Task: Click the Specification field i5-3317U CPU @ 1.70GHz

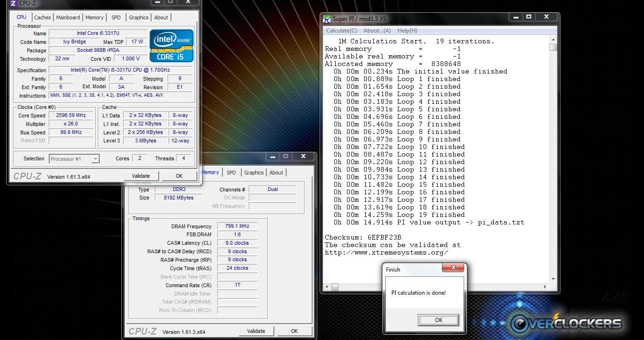Action: click(x=120, y=70)
